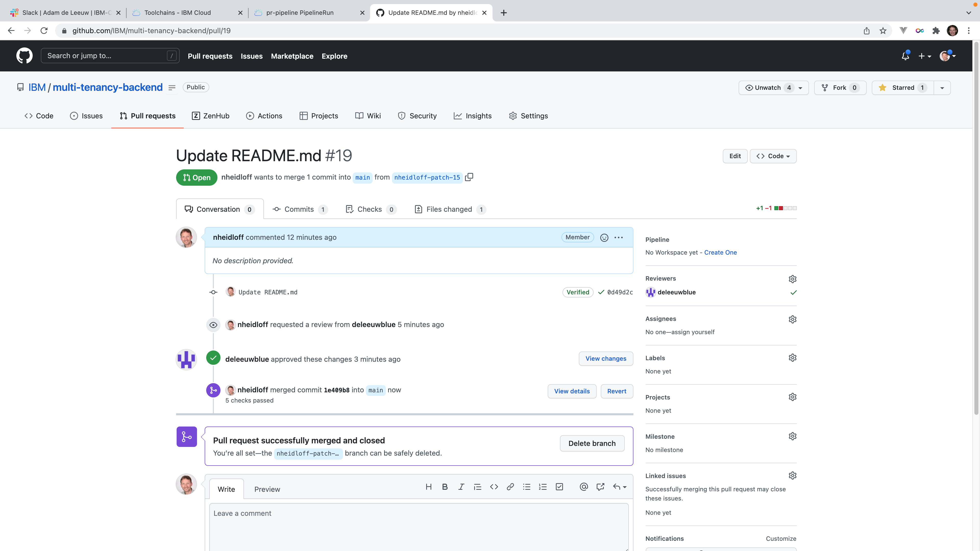This screenshot has width=980, height=551.
Task: Expand the saved replies dropdown
Action: pos(620,487)
